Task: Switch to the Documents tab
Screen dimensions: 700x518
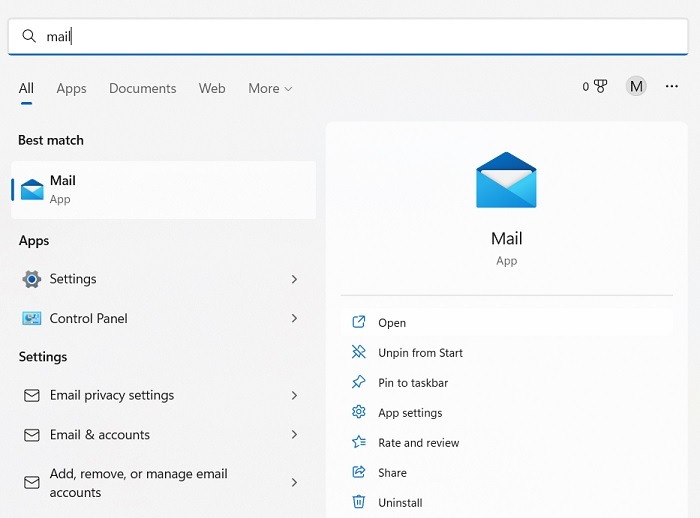Action: point(143,88)
